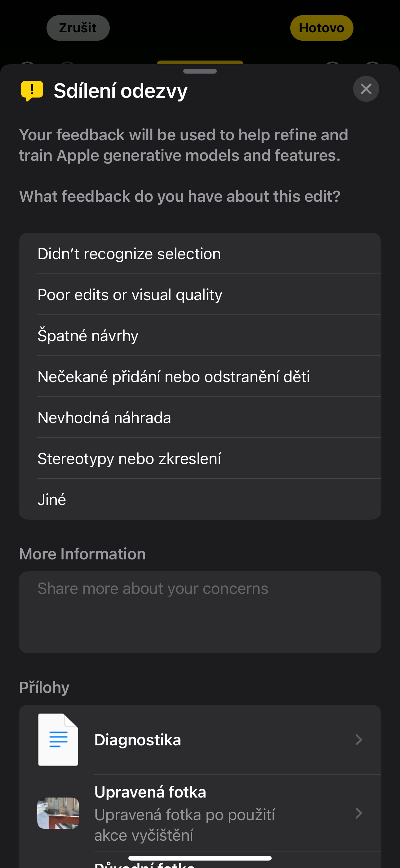
Task: Open the 'Upravená fotka' attachment details
Action: pyautogui.click(x=202, y=813)
